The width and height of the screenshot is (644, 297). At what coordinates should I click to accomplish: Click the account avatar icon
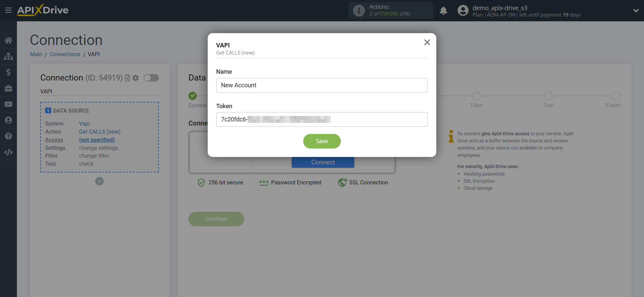coord(463,10)
